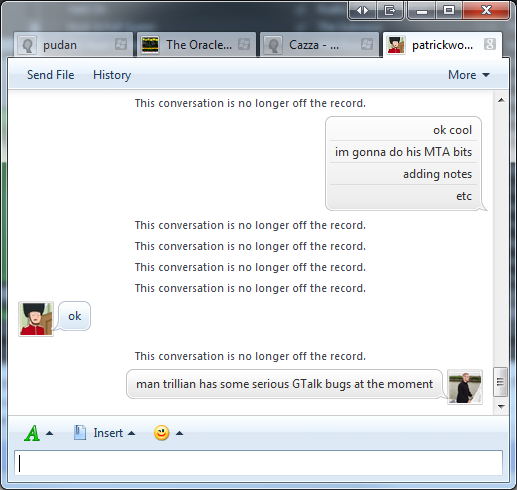Click the Insert document icon
Screen dimensions: 517x490
(80, 433)
